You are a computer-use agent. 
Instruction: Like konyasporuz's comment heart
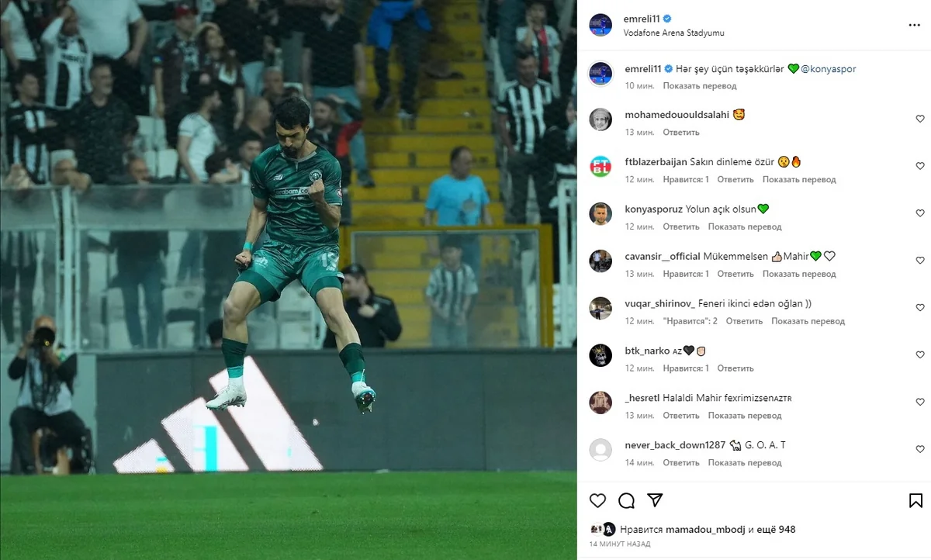click(920, 213)
